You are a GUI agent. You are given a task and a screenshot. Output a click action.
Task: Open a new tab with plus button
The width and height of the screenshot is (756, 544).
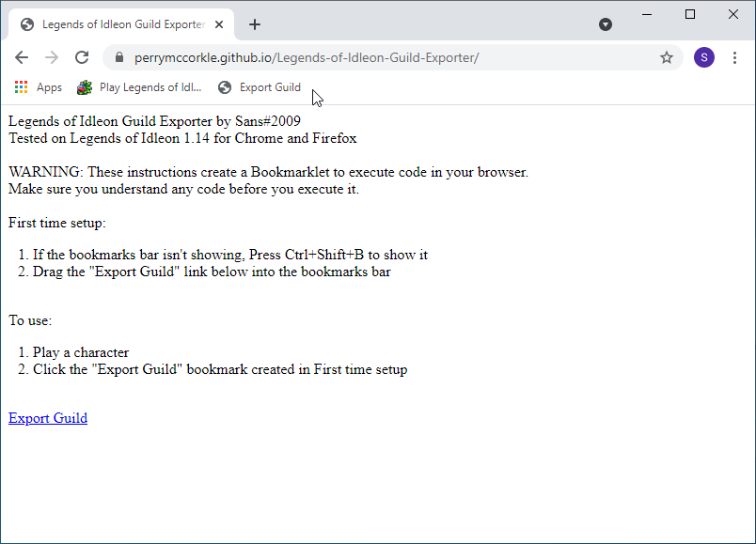coord(255,24)
